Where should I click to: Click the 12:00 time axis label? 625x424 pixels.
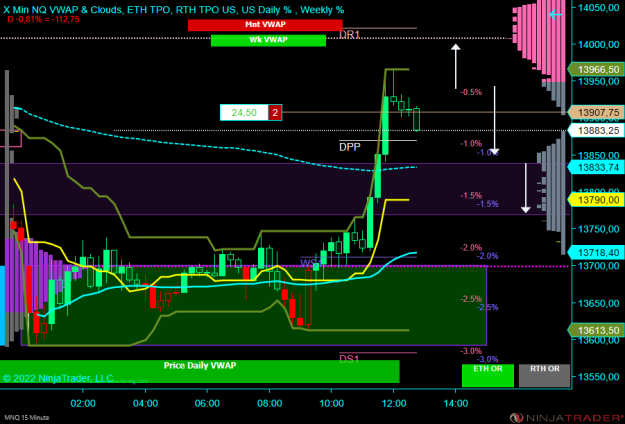tap(393, 403)
